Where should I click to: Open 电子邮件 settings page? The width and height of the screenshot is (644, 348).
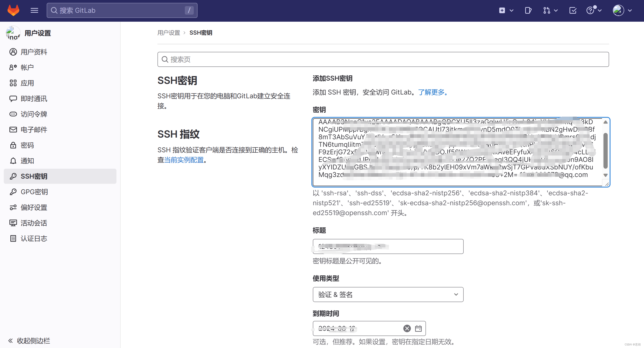pyautogui.click(x=60, y=130)
